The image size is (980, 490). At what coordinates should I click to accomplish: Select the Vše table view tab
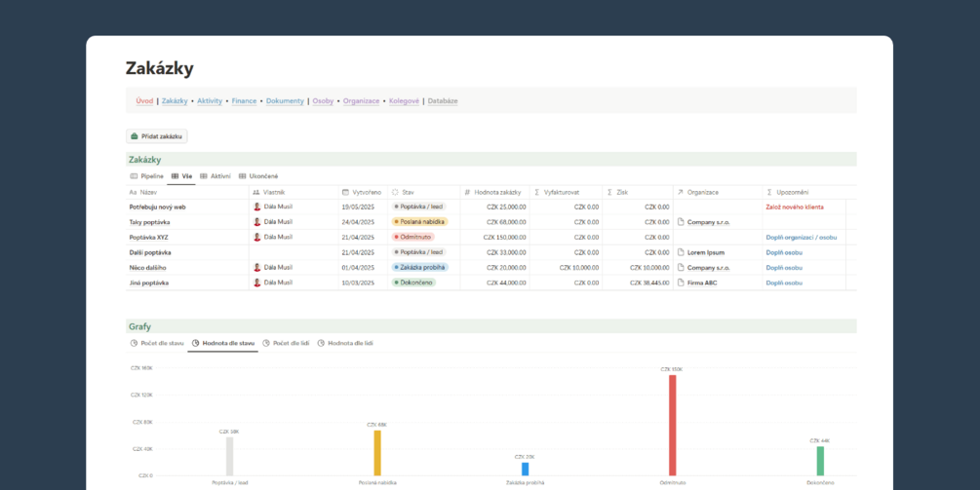181,176
